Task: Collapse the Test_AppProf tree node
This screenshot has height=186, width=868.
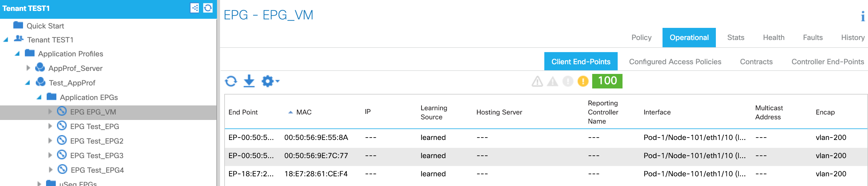Action: (x=28, y=83)
